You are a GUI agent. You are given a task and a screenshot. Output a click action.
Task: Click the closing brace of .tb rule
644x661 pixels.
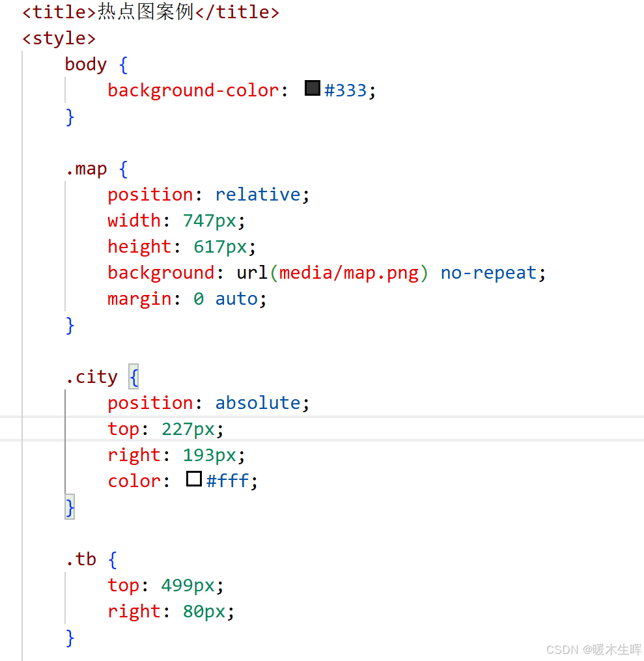pyautogui.click(x=70, y=638)
